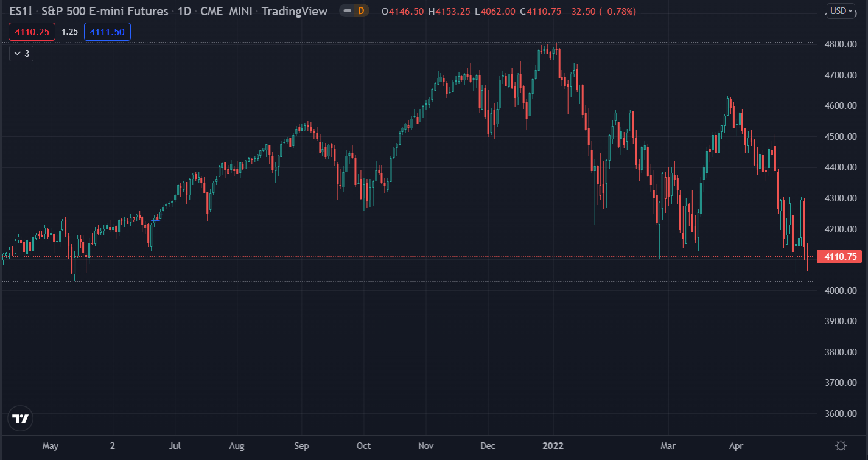Open the USD currency dropdown
This screenshot has height=460, width=868.
pos(842,11)
